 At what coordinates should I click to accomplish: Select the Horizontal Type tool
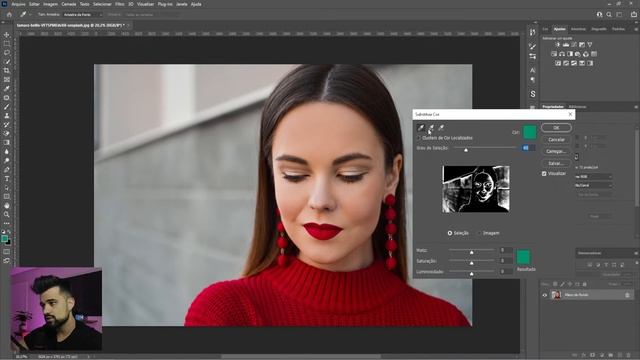7,178
